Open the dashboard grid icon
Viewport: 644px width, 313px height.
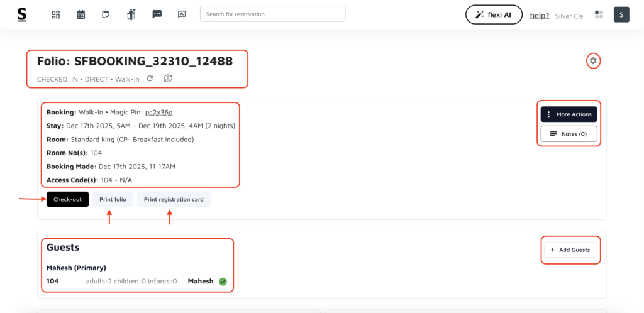coord(55,14)
